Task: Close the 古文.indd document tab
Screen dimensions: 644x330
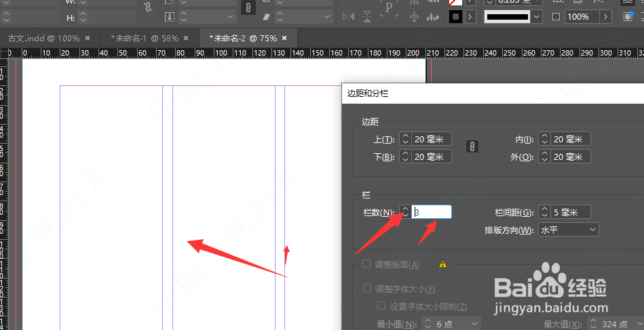Action: coord(88,38)
